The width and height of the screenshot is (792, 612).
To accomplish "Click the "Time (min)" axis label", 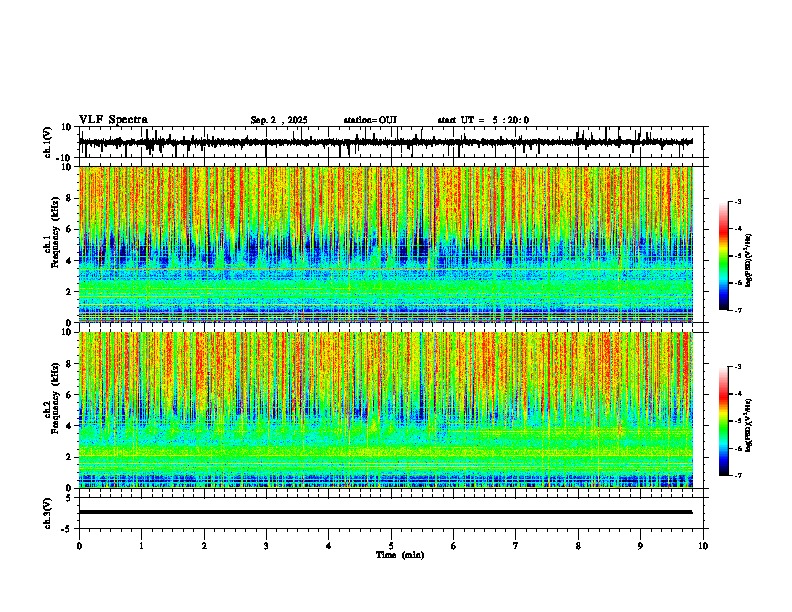I will point(400,555).
